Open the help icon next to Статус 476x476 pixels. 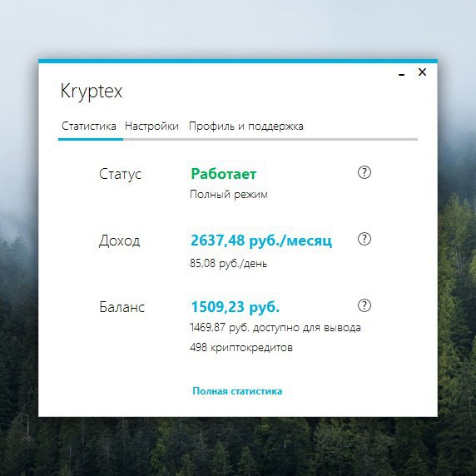point(364,172)
